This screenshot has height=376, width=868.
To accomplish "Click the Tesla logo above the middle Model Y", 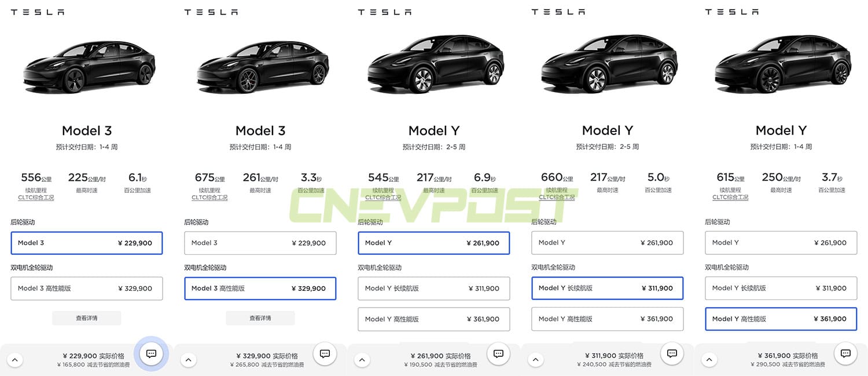I will coord(384,11).
